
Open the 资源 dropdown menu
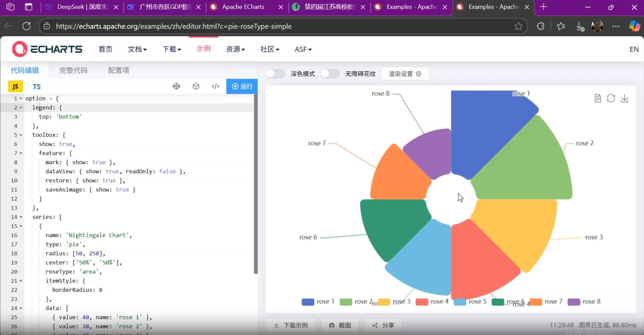click(235, 49)
